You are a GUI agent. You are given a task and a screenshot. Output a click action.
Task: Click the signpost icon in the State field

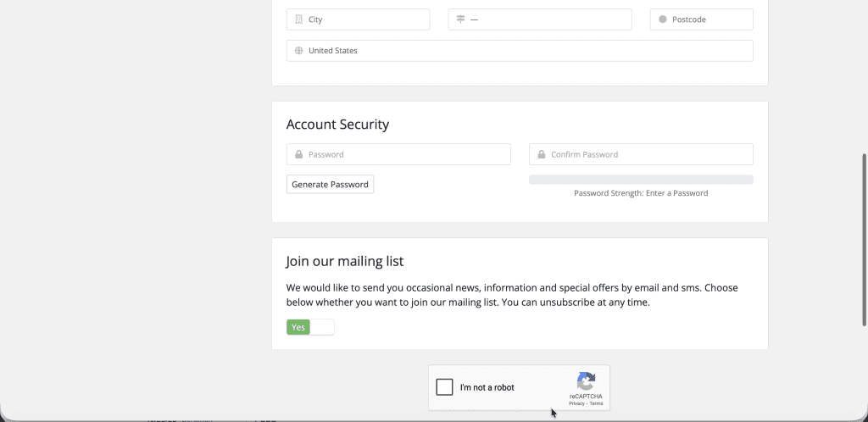[x=460, y=19]
